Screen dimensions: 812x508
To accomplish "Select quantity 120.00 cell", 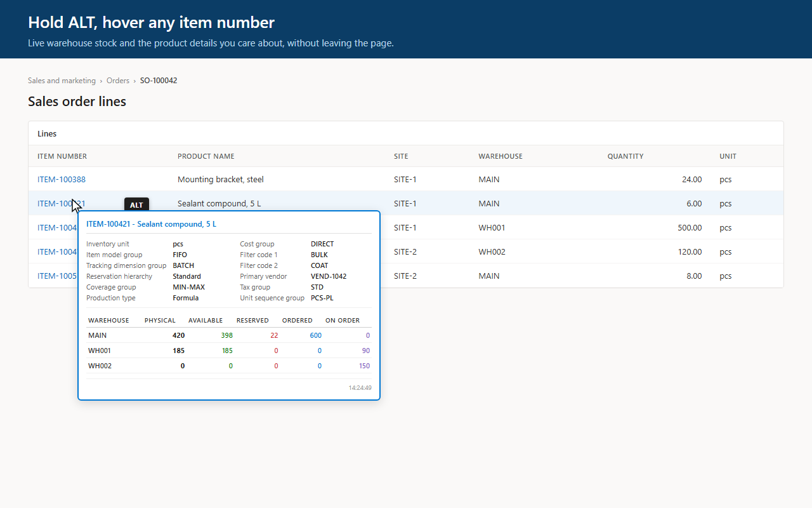I will [690, 252].
